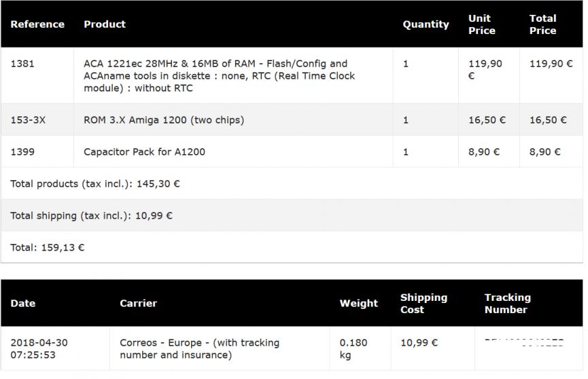Click the Reference column header
Image resolution: width=588 pixels, height=379 pixels.
tap(37, 24)
